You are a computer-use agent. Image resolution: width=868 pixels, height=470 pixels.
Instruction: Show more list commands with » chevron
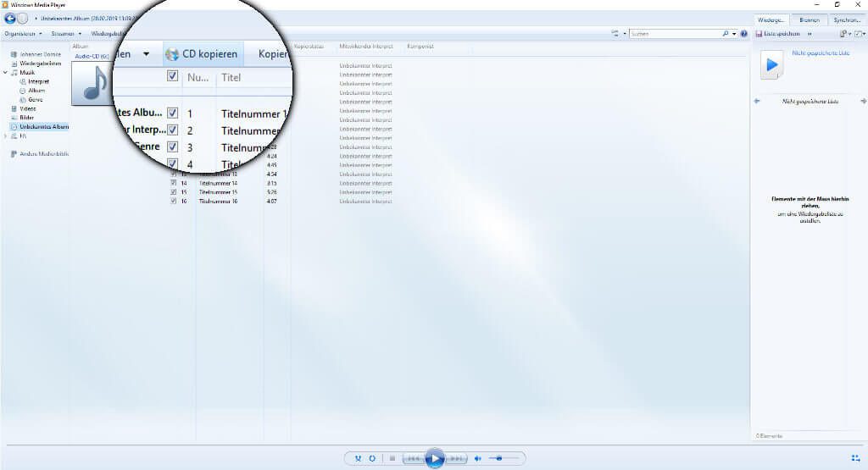tap(810, 34)
